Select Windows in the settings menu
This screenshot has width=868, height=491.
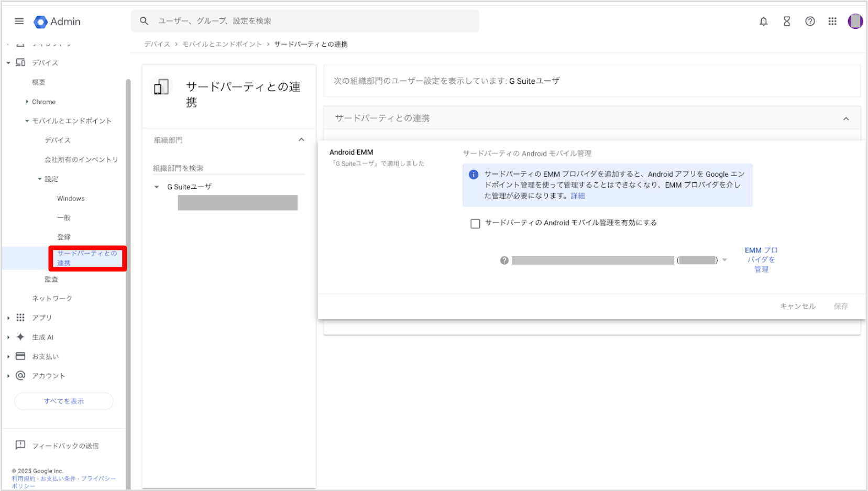(71, 199)
